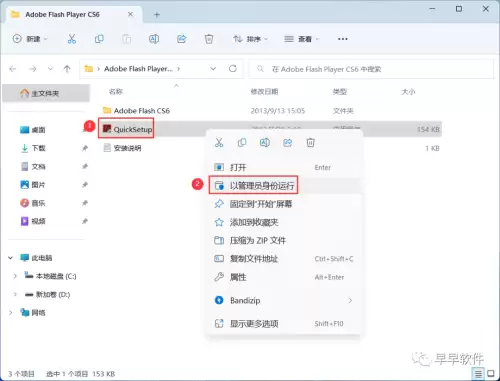Choose Compress to ZIP file (压缩为 ZIP 文件)
Viewport: 500px width, 381px height.
point(284,240)
